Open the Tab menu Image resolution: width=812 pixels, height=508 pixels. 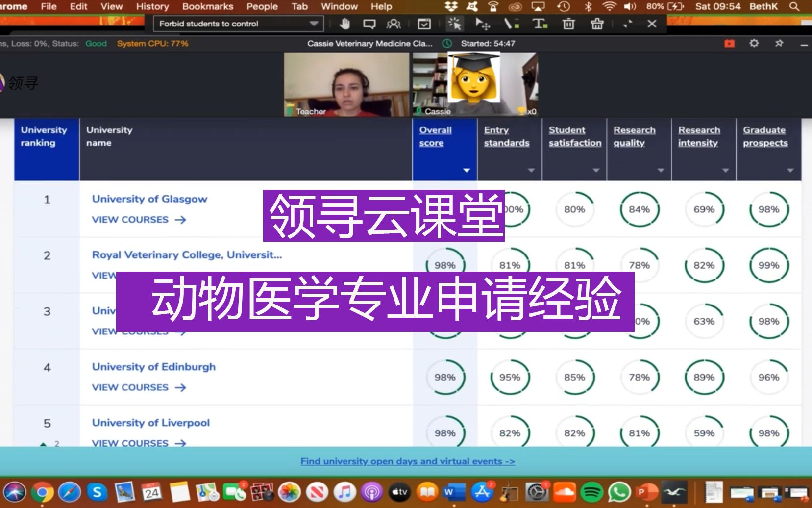click(299, 6)
